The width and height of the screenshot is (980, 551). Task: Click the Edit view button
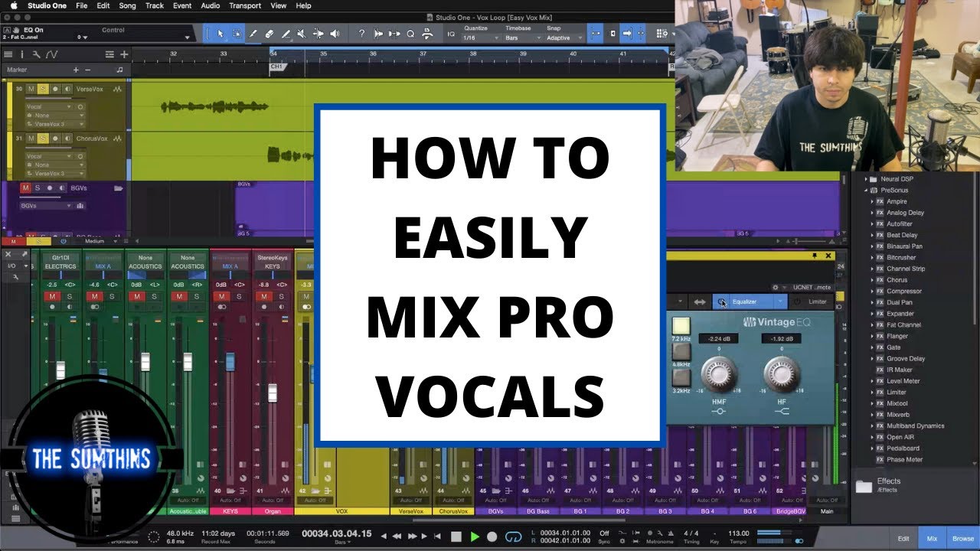point(903,539)
